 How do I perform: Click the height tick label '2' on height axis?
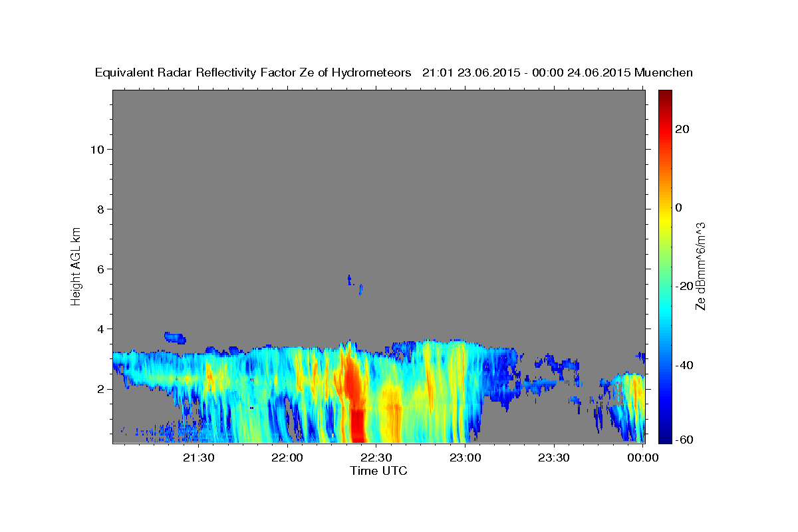coord(99,388)
